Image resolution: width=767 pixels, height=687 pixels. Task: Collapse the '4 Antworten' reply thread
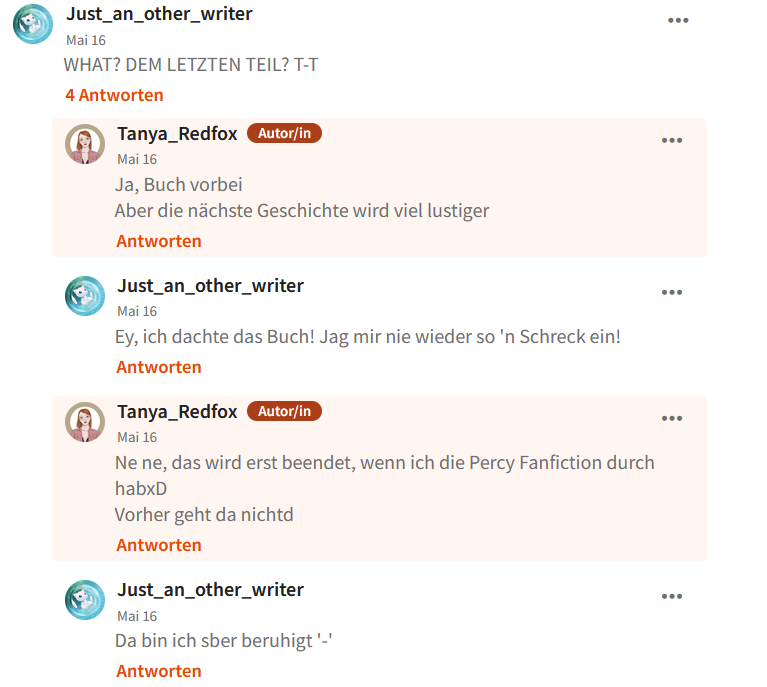[x=114, y=95]
